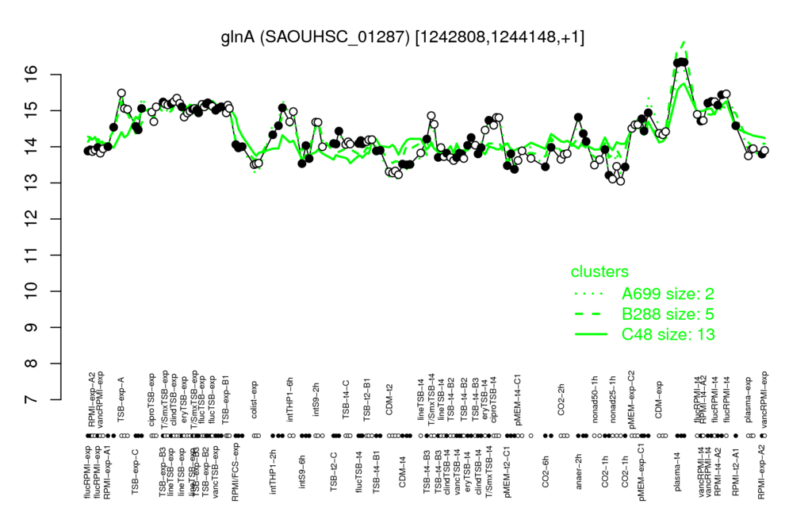Select the CDM-t2 axis label

pyautogui.click(x=390, y=401)
